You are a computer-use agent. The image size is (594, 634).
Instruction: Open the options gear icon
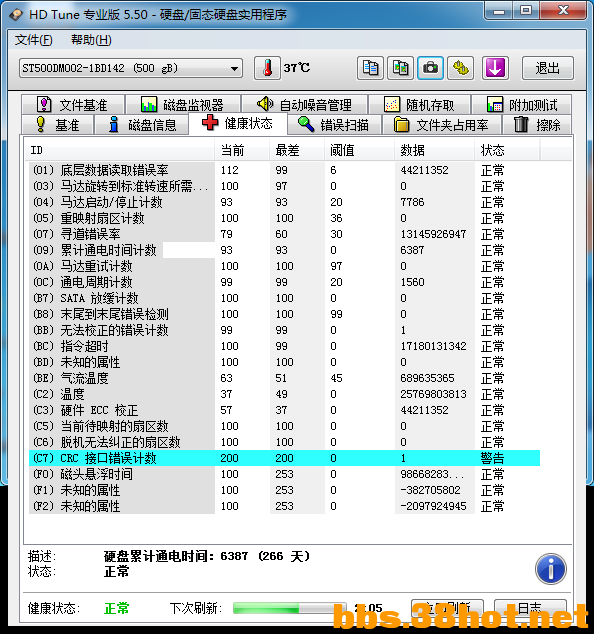point(460,68)
